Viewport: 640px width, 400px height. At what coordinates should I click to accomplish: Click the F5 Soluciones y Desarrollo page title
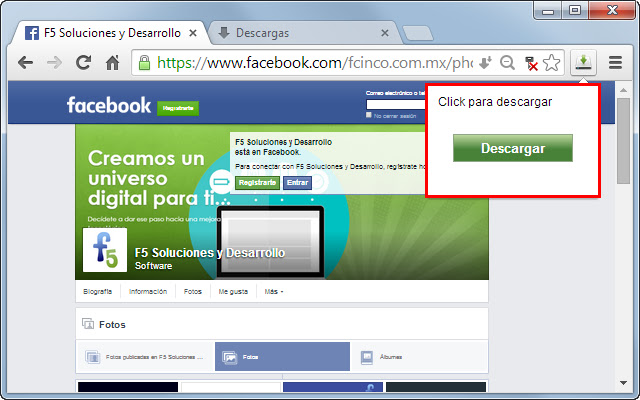[x=210, y=253]
